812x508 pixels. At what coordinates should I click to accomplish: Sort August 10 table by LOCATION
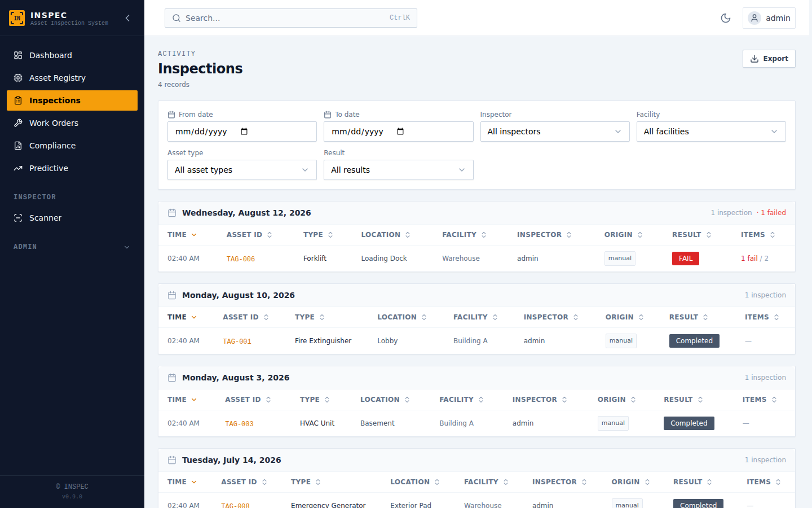pos(402,317)
